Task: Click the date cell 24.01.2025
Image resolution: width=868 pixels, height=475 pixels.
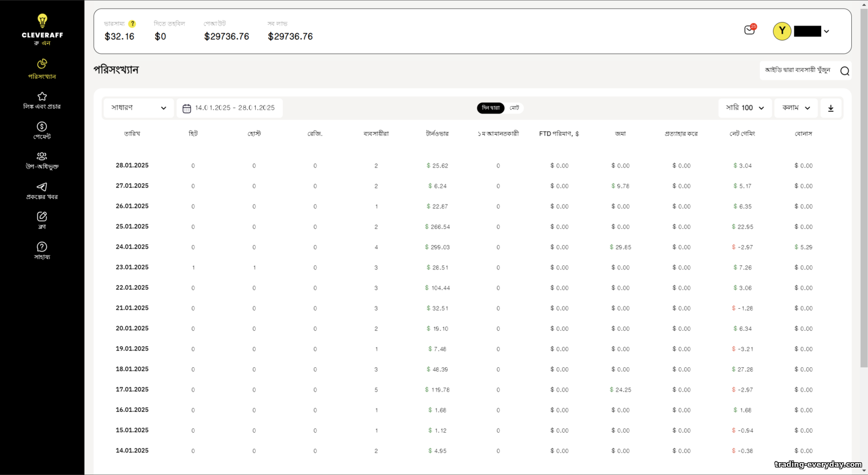Action: [132, 247]
